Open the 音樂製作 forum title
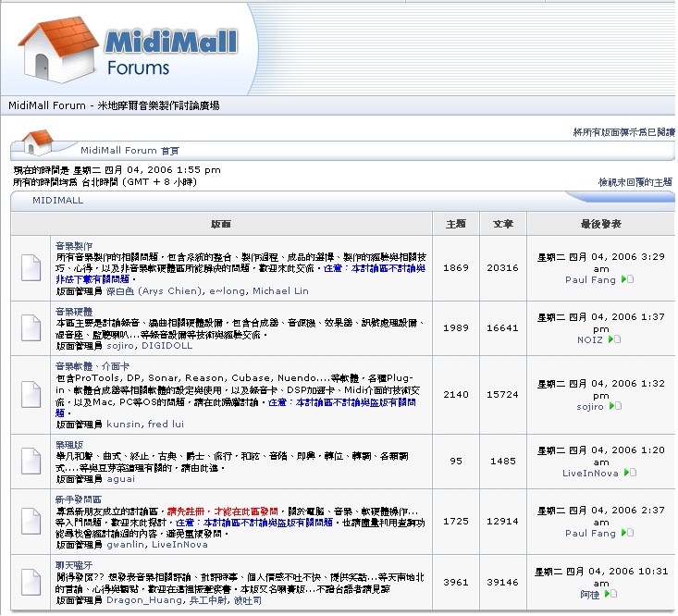 click(x=73, y=245)
